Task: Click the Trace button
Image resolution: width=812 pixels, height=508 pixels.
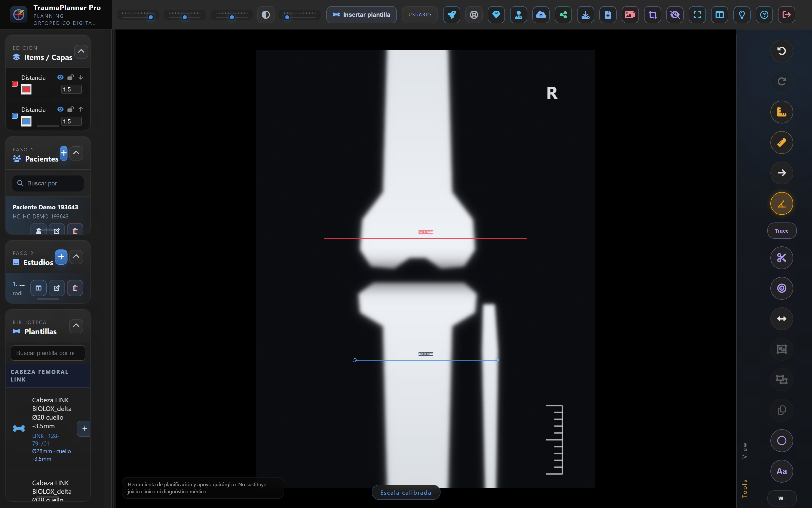Action: [782, 231]
